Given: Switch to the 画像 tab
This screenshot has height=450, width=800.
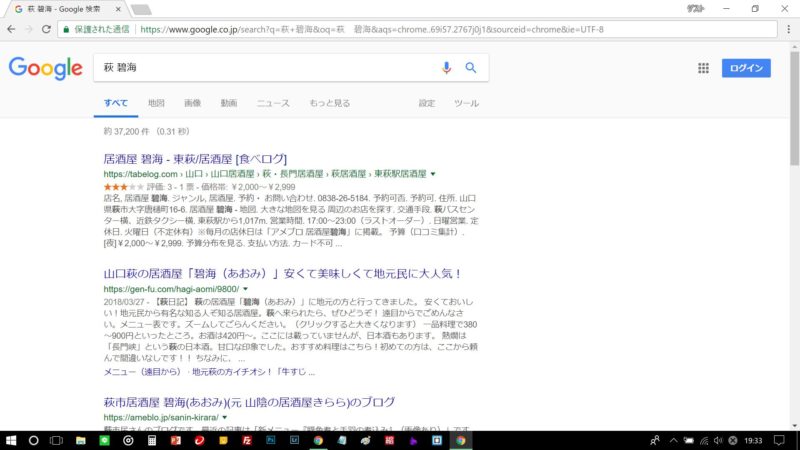Looking at the screenshot, I should click(192, 103).
